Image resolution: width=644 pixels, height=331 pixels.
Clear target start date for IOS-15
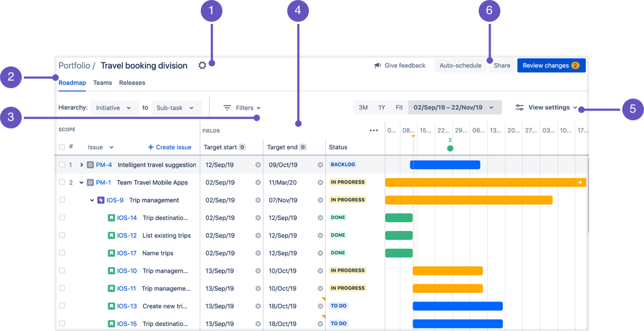click(258, 324)
